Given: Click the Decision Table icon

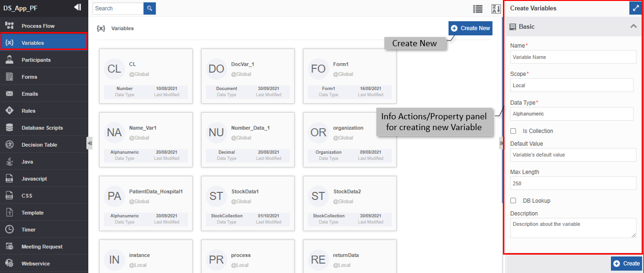Looking at the screenshot, I should pos(9,145).
